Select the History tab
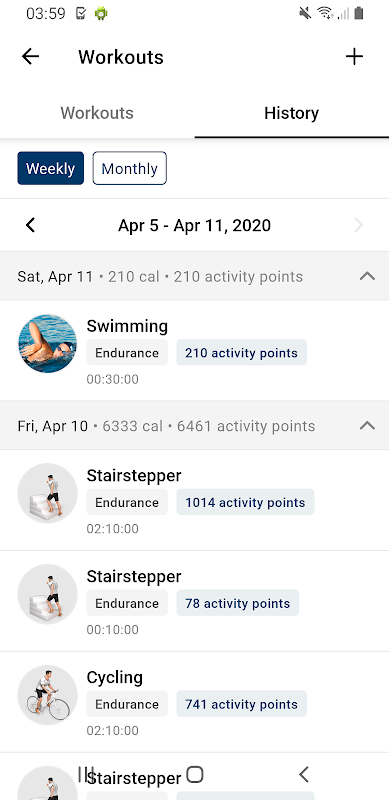The width and height of the screenshot is (389, 800). pyautogui.click(x=291, y=113)
